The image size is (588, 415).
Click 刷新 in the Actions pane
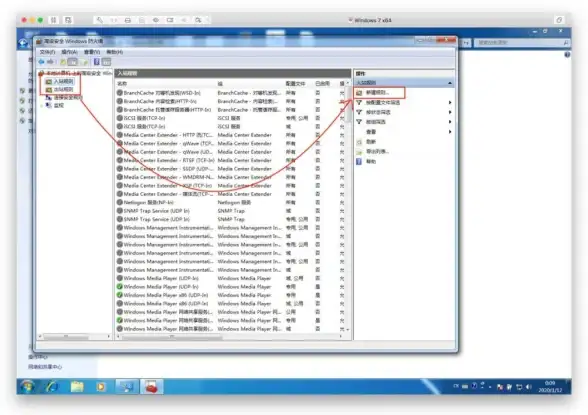[x=370, y=142]
